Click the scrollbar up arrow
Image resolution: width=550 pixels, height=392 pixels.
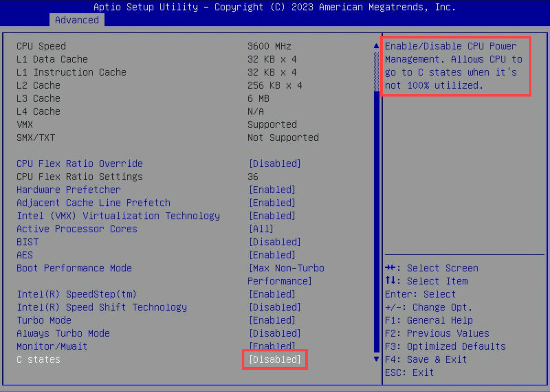click(x=376, y=46)
